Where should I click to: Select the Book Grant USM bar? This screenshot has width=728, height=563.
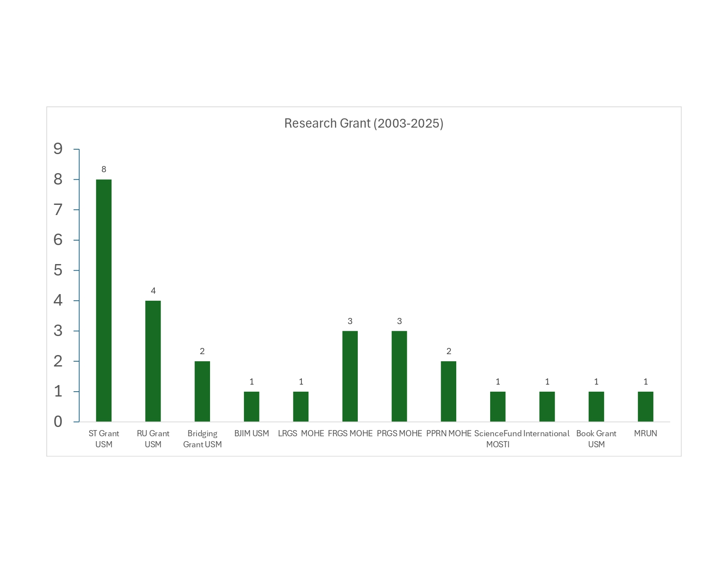pyautogui.click(x=597, y=407)
